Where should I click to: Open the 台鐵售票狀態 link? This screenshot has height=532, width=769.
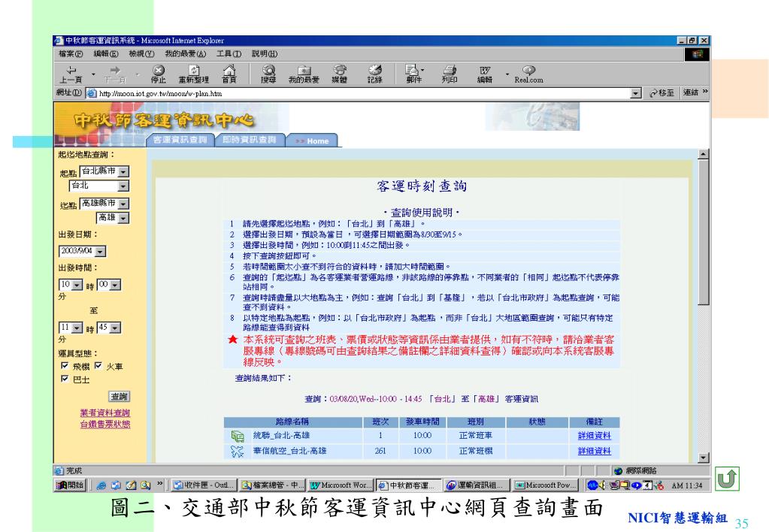pyautogui.click(x=105, y=424)
